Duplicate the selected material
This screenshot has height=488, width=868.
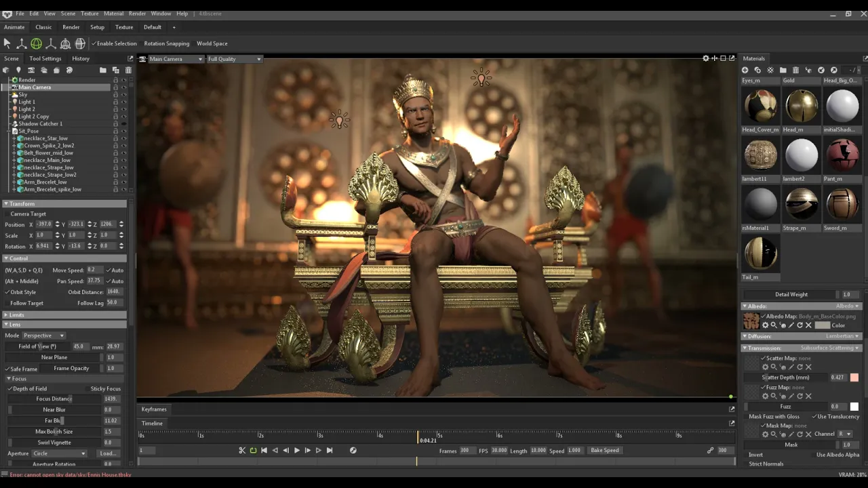click(x=757, y=70)
